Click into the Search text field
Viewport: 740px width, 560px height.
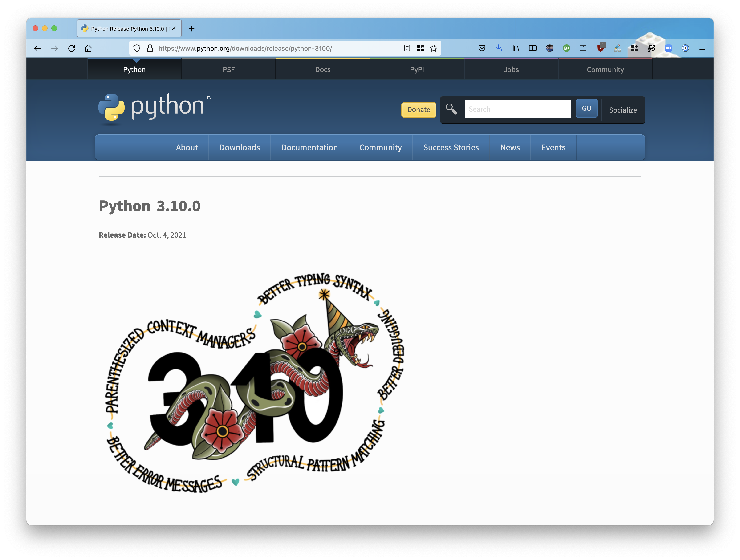pyautogui.click(x=517, y=109)
